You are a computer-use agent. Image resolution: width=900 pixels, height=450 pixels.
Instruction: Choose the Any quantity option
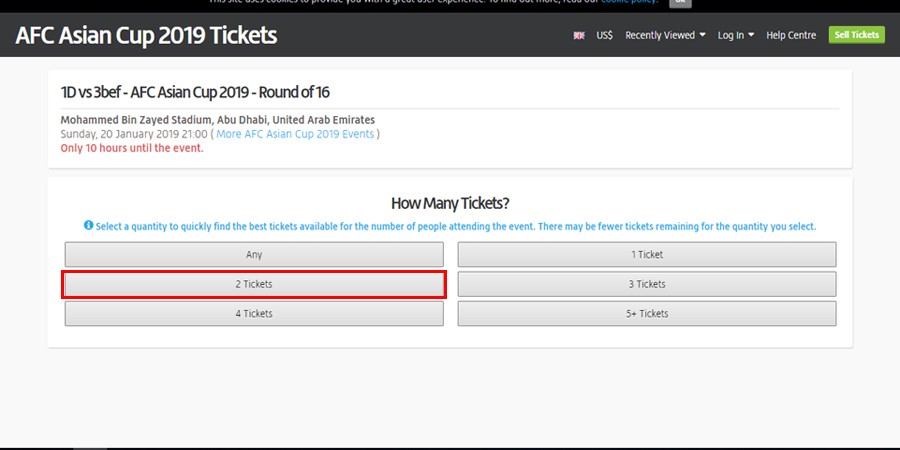tap(254, 255)
